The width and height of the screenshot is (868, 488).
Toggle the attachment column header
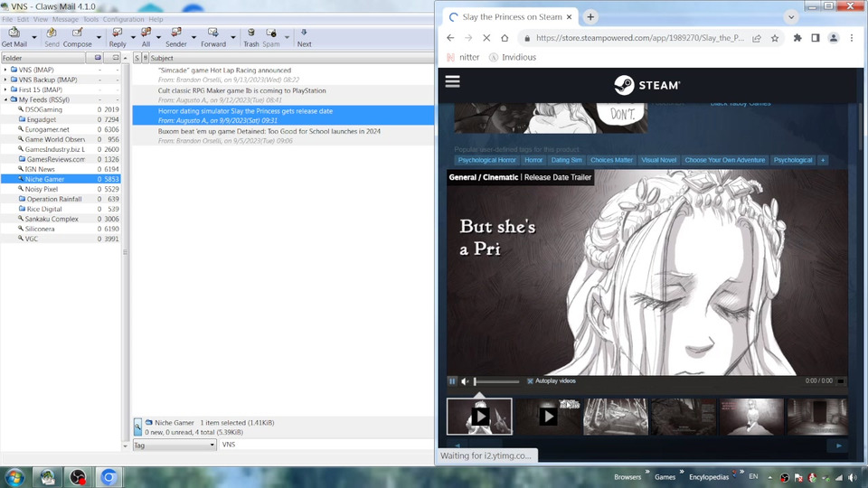(x=145, y=58)
